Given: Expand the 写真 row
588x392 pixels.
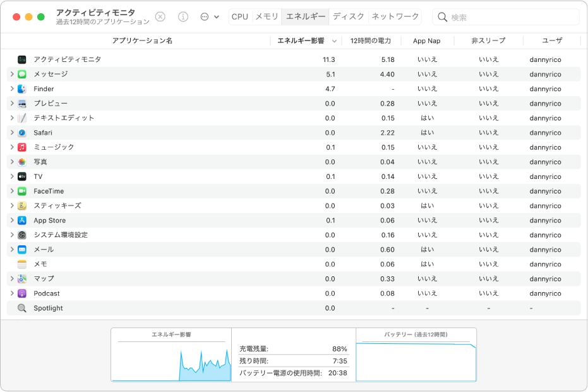Looking at the screenshot, I should click(x=12, y=162).
